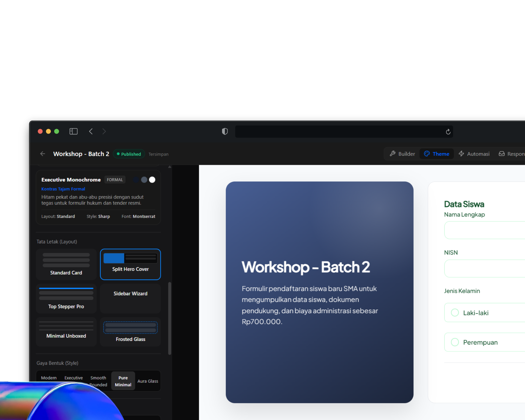The image size is (525, 420).
Task: Select the Aura Glass shape style
Action: tap(148, 381)
